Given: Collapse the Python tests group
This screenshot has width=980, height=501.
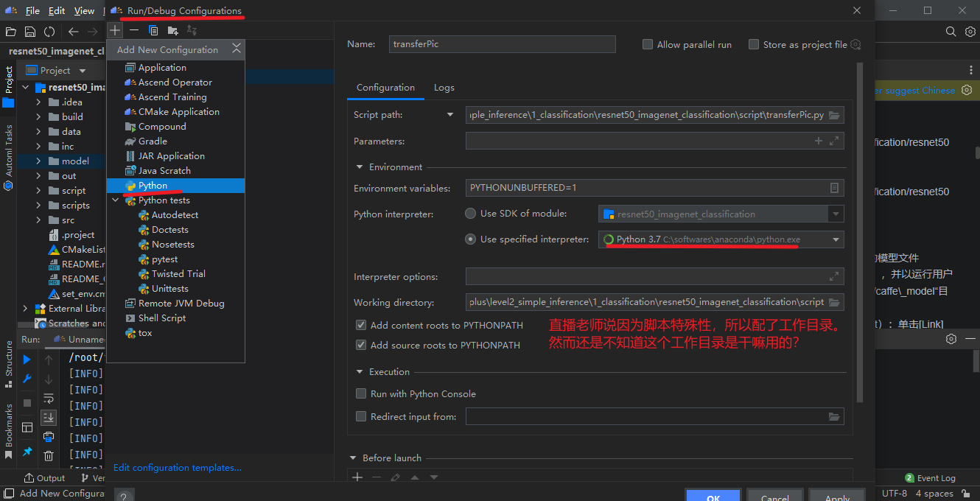Looking at the screenshot, I should tap(116, 200).
